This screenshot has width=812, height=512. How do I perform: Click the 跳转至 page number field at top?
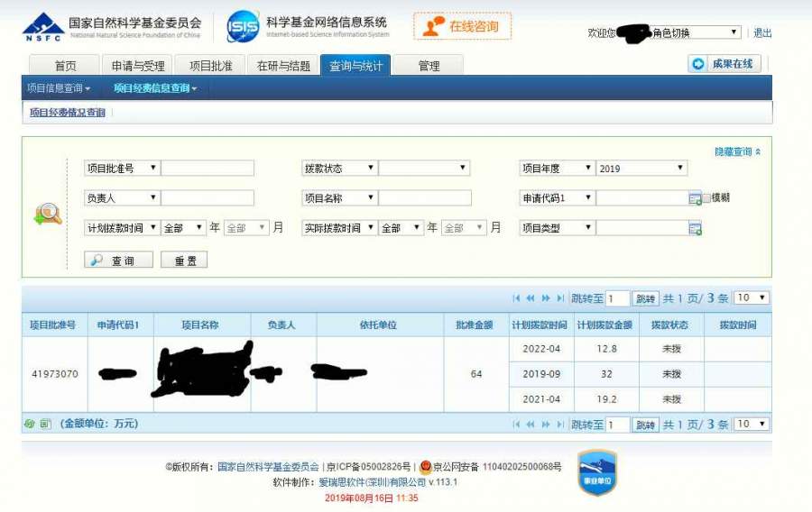(617, 299)
